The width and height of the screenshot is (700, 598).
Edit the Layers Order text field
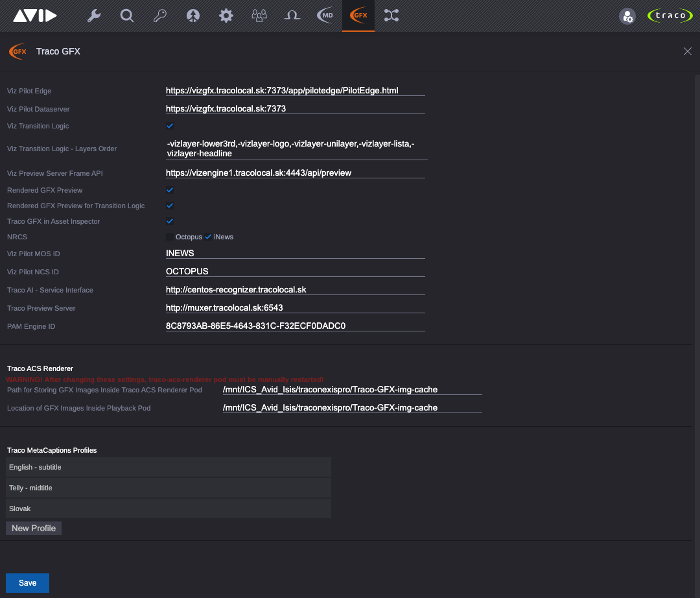[296, 149]
